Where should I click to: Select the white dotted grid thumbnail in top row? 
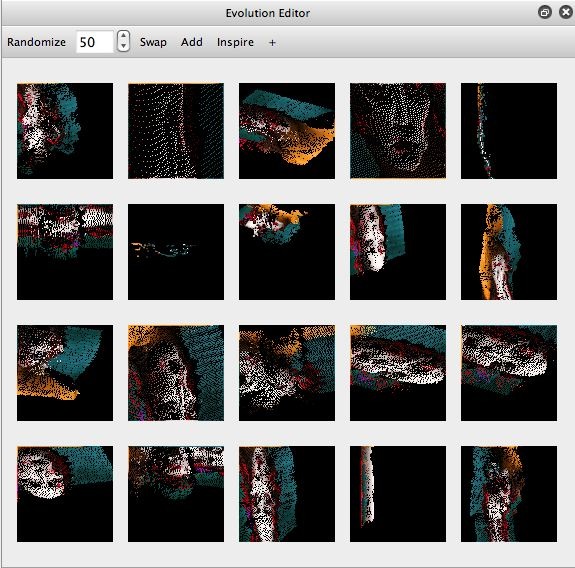point(176,131)
